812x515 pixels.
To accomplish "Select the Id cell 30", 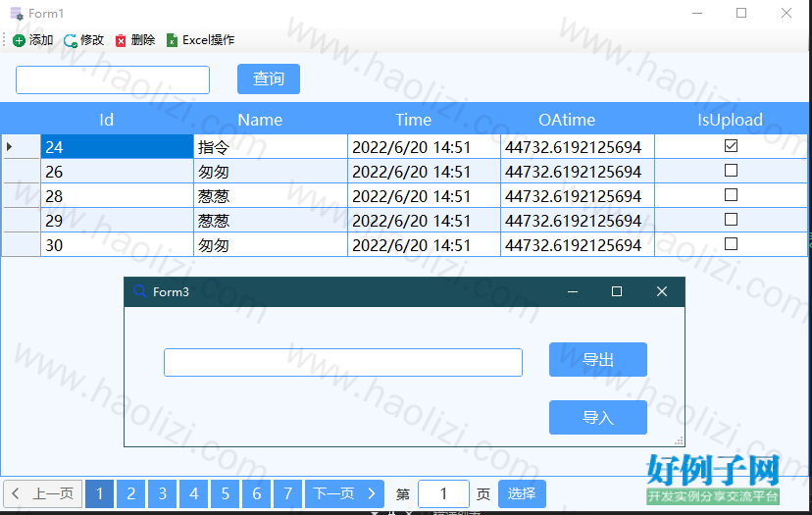I will 117,245.
